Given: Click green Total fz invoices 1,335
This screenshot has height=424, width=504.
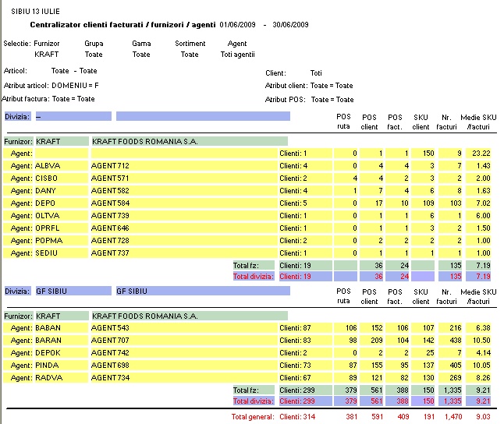Looking at the screenshot, I should pos(450,390).
